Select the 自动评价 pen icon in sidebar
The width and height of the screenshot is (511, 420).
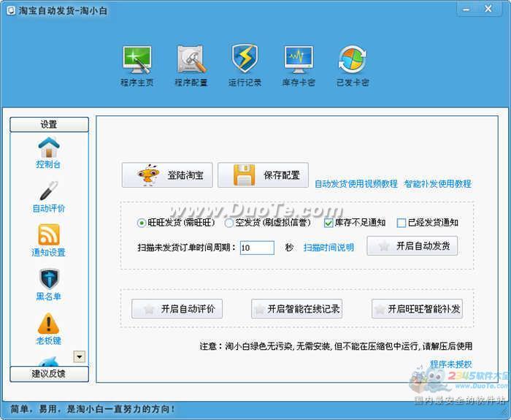click(49, 191)
